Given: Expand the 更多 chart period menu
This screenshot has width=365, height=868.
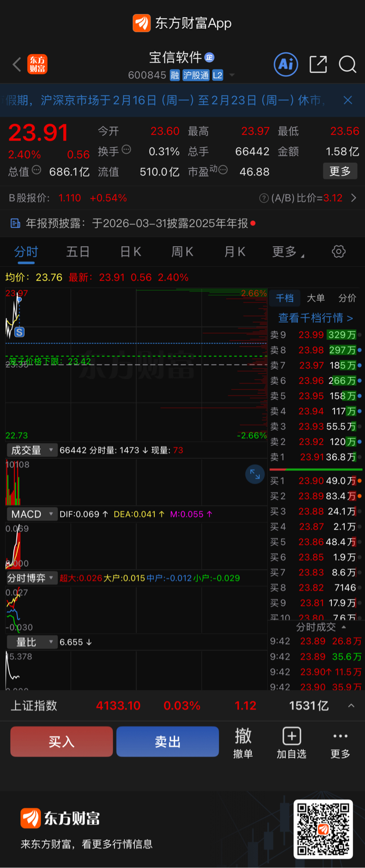Looking at the screenshot, I should [288, 251].
